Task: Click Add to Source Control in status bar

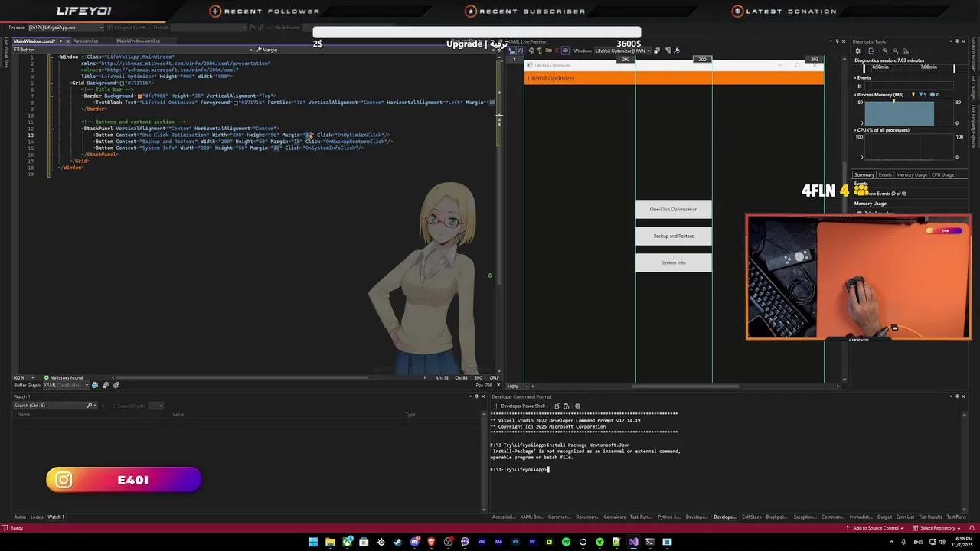Action: pyautogui.click(x=875, y=528)
